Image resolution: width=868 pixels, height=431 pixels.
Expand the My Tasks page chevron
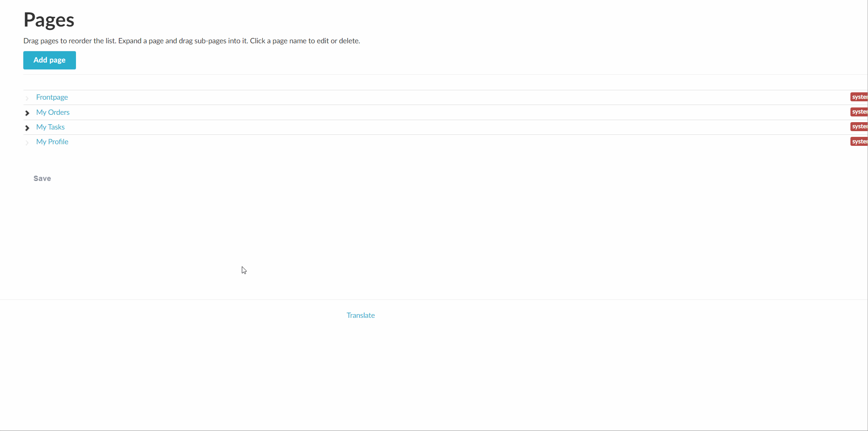coord(27,128)
